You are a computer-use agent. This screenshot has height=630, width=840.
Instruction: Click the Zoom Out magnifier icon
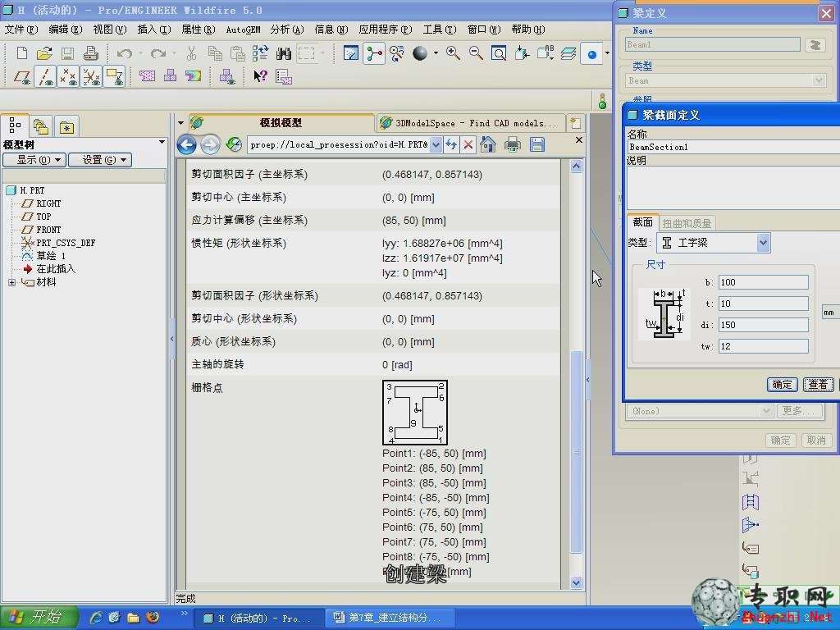[476, 53]
